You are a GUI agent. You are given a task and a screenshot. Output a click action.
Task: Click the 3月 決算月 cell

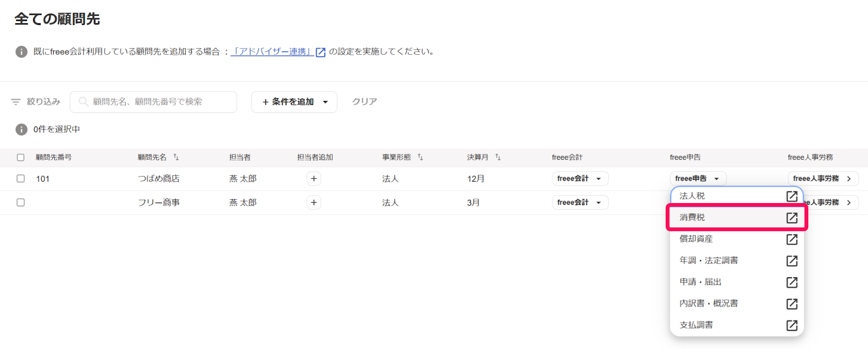pos(474,202)
